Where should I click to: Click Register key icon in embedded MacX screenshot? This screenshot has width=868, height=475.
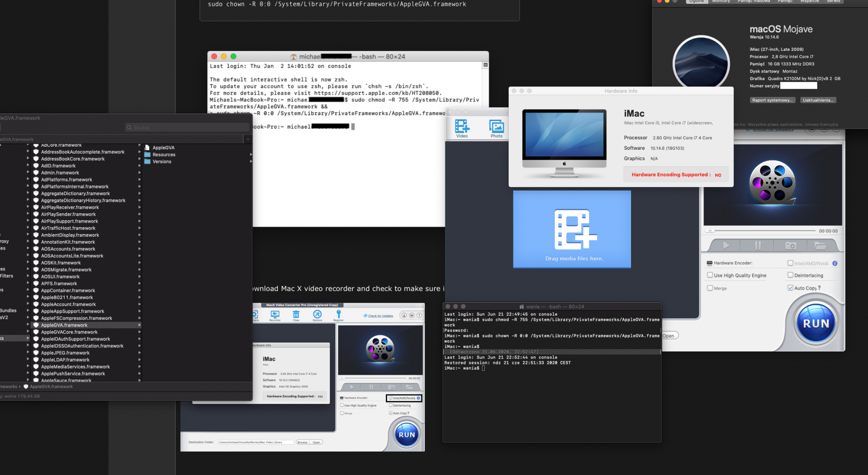pyautogui.click(x=339, y=315)
